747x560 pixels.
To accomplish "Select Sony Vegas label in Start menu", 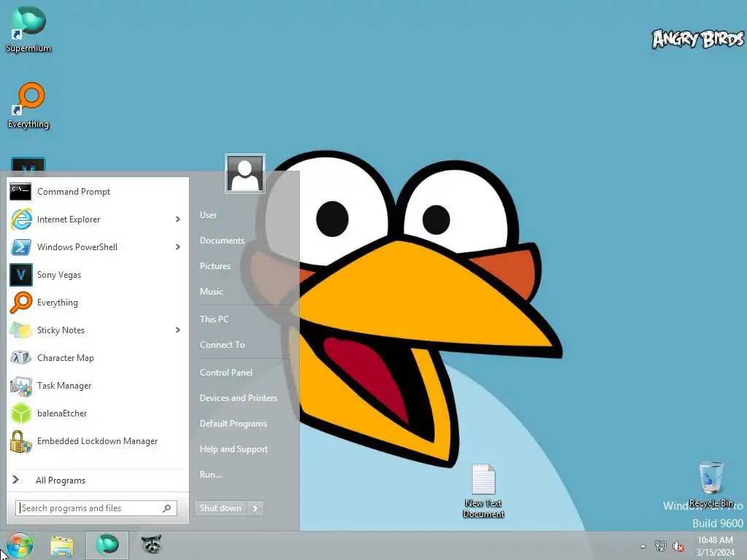I will coord(59,275).
